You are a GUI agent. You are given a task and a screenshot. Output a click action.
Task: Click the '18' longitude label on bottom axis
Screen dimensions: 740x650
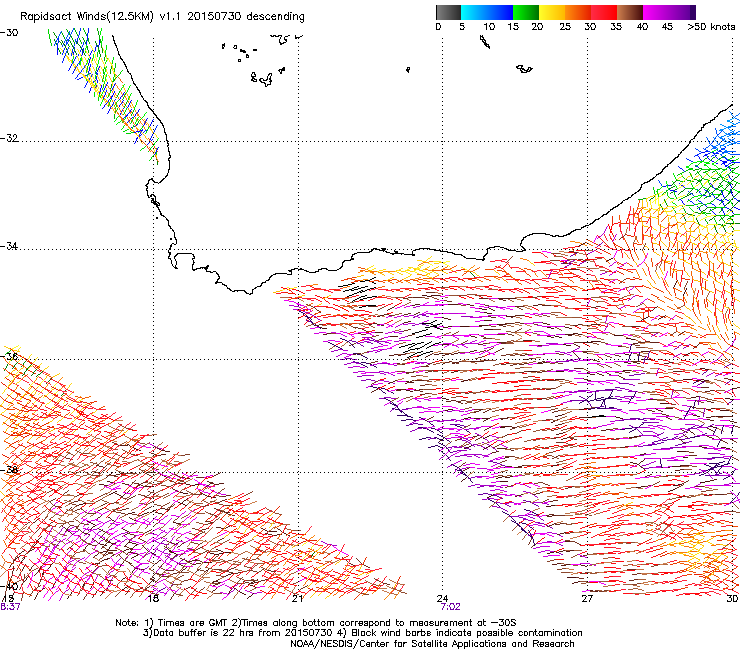point(153,599)
